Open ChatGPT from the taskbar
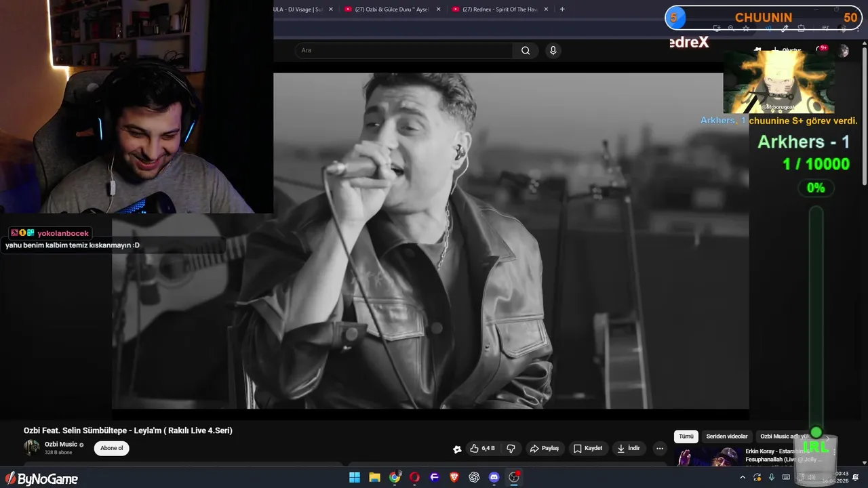 (474, 477)
